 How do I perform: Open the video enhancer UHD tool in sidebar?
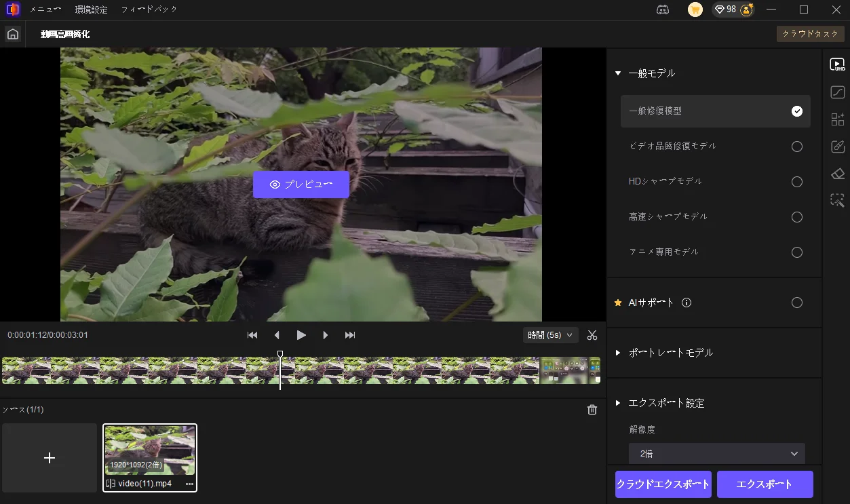[x=837, y=65]
